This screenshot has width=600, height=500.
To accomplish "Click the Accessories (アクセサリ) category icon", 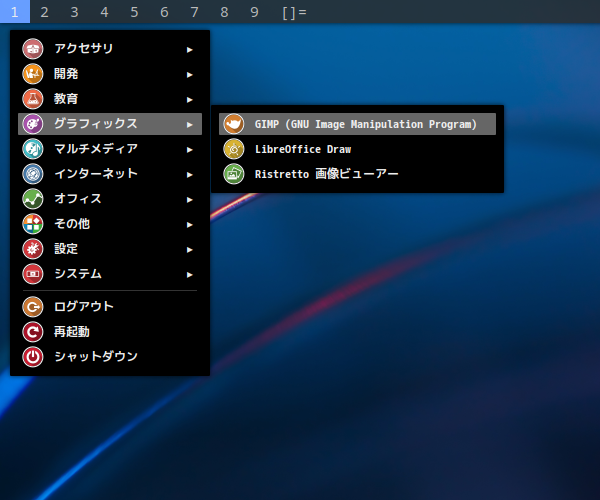I will click(x=33, y=49).
